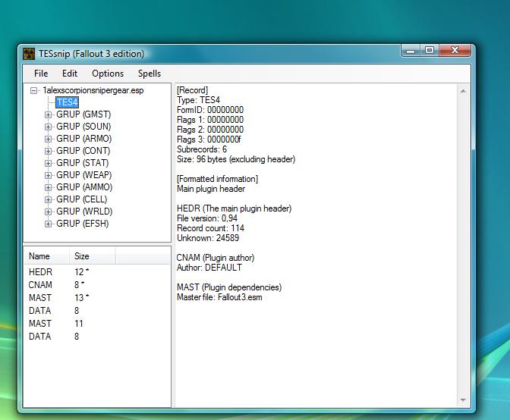Click the Size column header
The width and height of the screenshot is (510, 420).
coord(92,256)
